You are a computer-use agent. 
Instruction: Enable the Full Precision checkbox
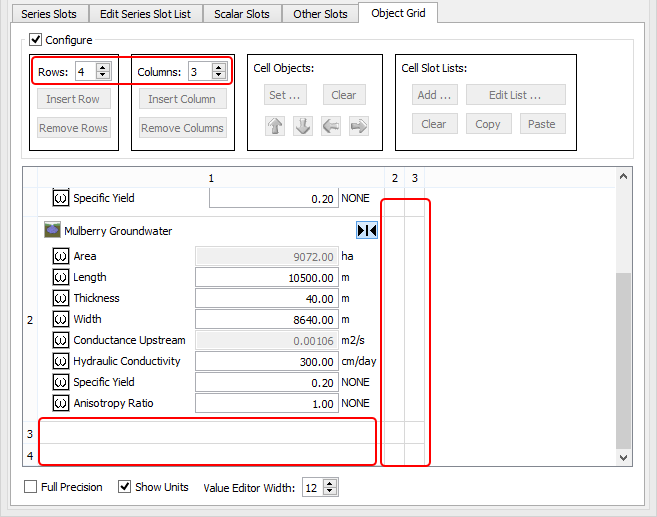point(30,487)
